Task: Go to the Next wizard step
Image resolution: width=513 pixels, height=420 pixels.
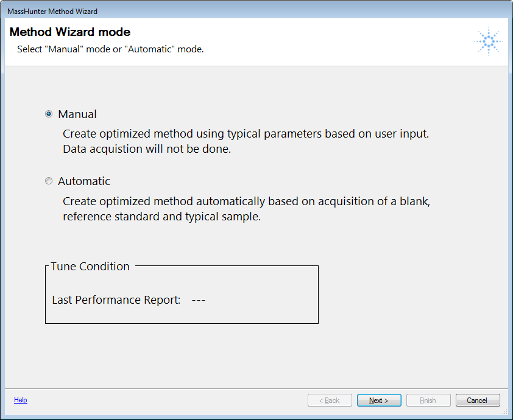Action: tap(379, 401)
